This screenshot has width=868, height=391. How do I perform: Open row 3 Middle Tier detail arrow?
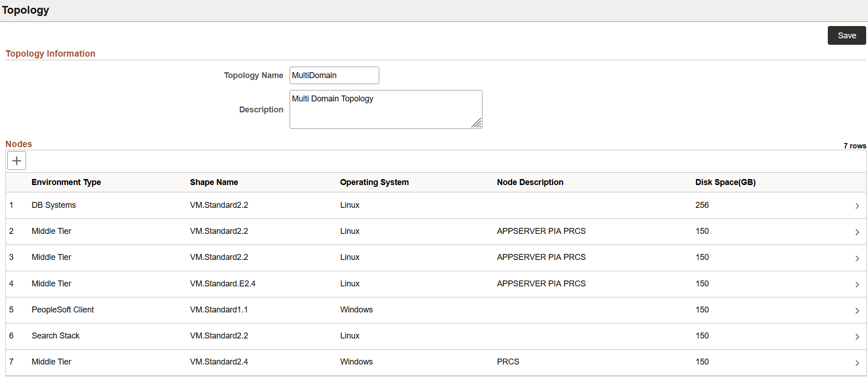[857, 258]
